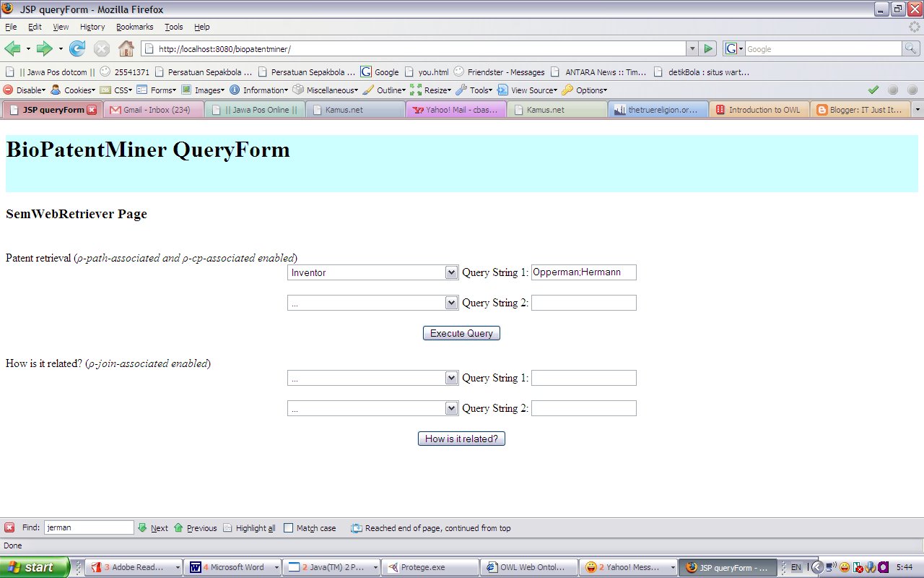924x578 pixels.
Task: Click the Home icon in navigation toolbar
Action: coord(126,48)
